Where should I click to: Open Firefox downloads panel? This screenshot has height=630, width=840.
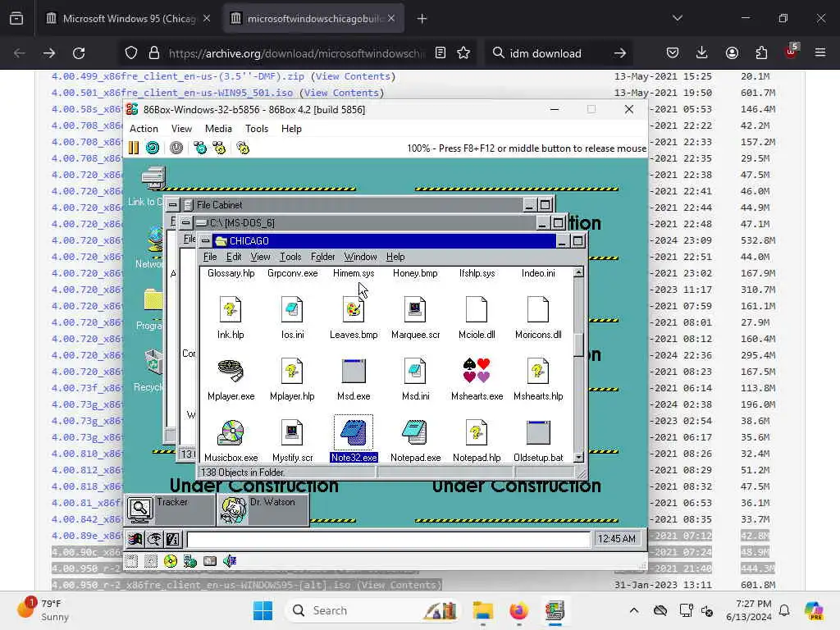tap(702, 52)
